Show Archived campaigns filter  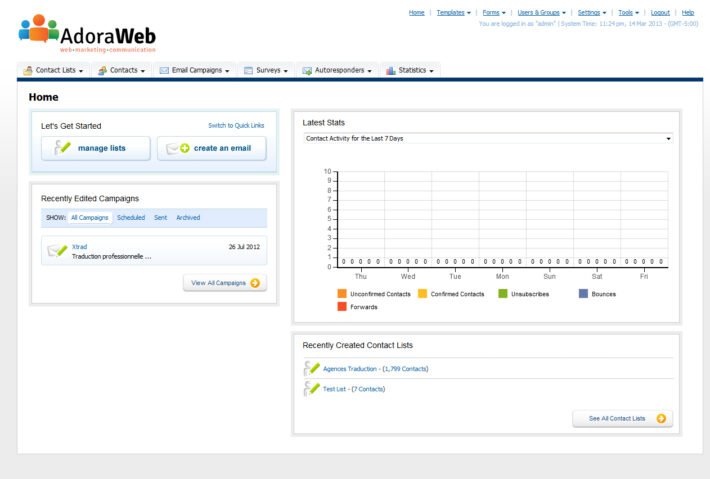click(x=188, y=217)
